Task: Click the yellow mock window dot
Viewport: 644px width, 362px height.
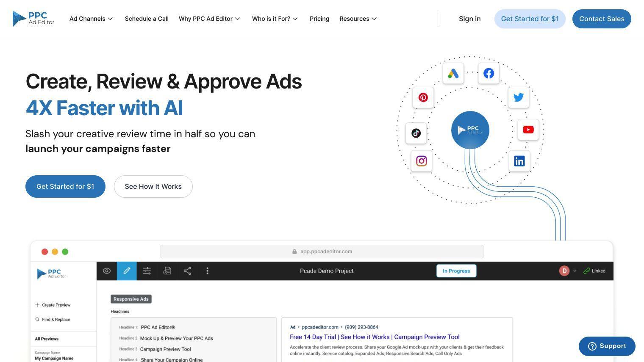Action: (55, 251)
